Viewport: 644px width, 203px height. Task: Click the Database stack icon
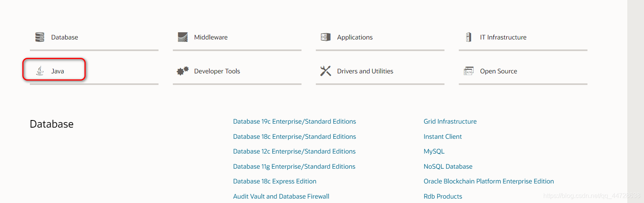[40, 37]
